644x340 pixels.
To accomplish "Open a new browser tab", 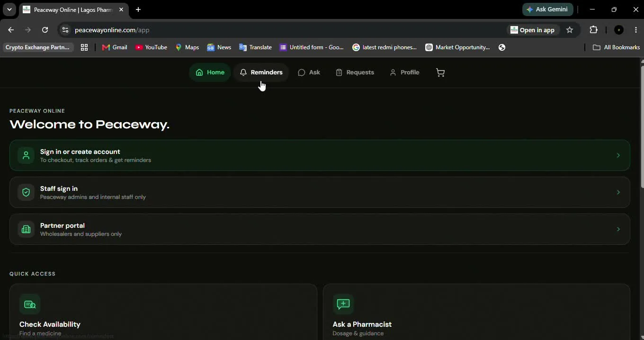I will point(138,9).
